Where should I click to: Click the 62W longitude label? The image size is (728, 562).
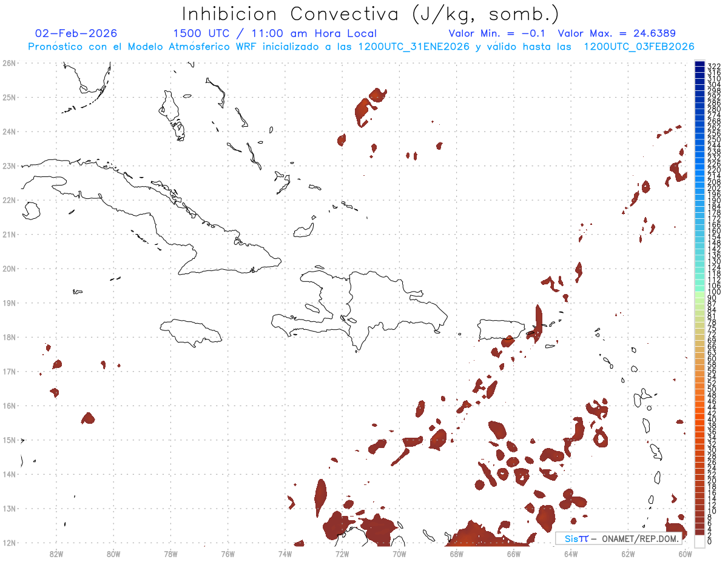629,554
